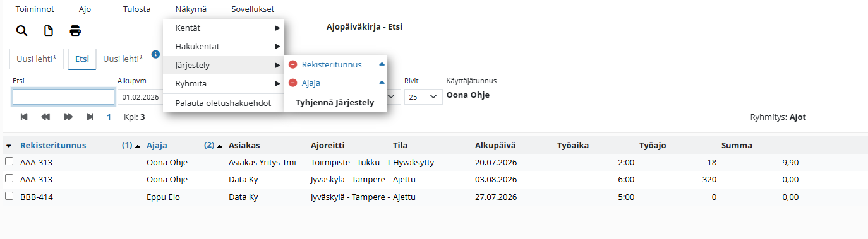The width and height of the screenshot is (868, 239).
Task: Click the 27.07.2026 date cell
Action: pyautogui.click(x=496, y=197)
